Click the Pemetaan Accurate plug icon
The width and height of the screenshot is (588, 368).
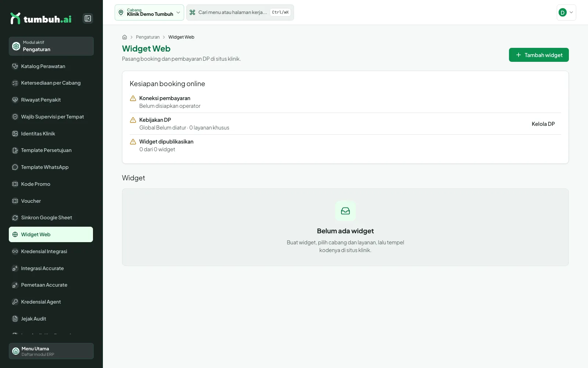tap(15, 285)
